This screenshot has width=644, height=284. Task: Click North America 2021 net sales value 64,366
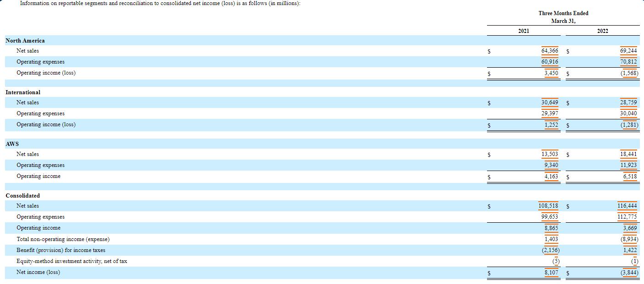[550, 51]
